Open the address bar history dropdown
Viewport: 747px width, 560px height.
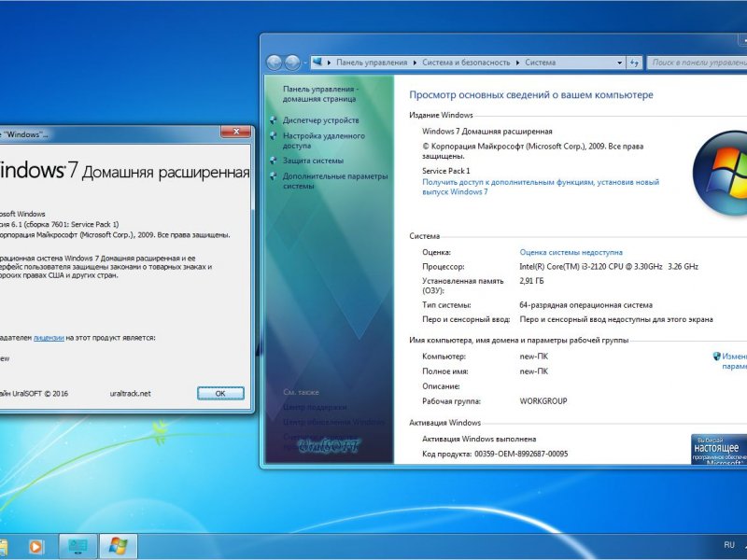pos(619,63)
